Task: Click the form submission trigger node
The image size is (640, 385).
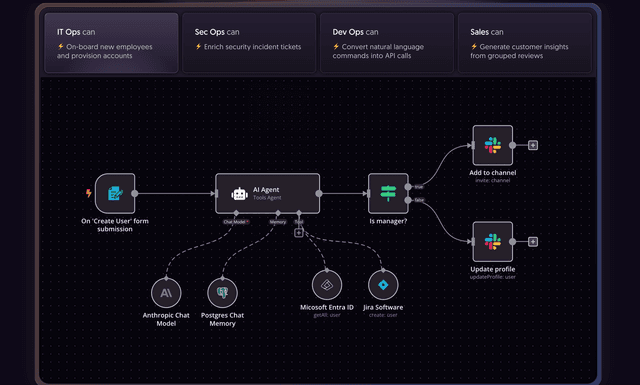Action: click(x=115, y=193)
